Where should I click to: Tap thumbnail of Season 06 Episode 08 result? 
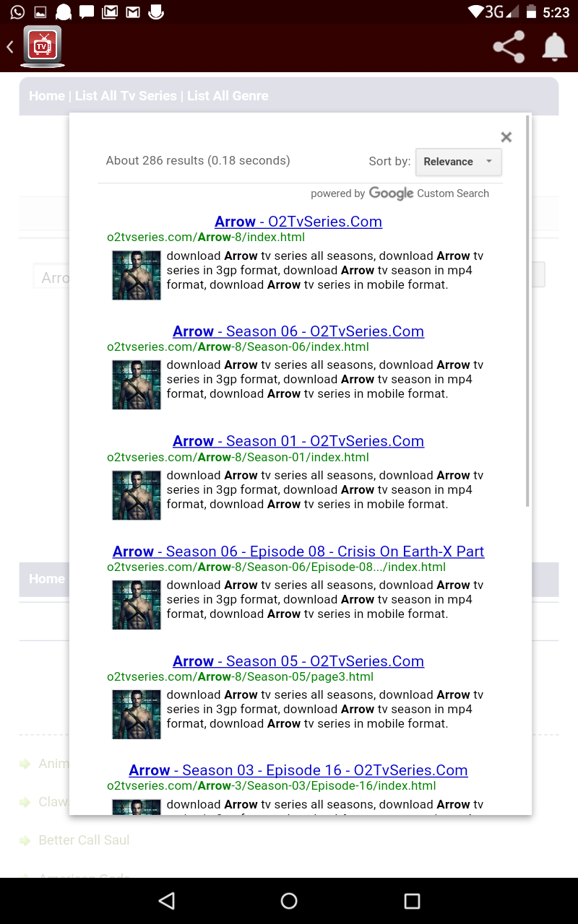[137, 605]
